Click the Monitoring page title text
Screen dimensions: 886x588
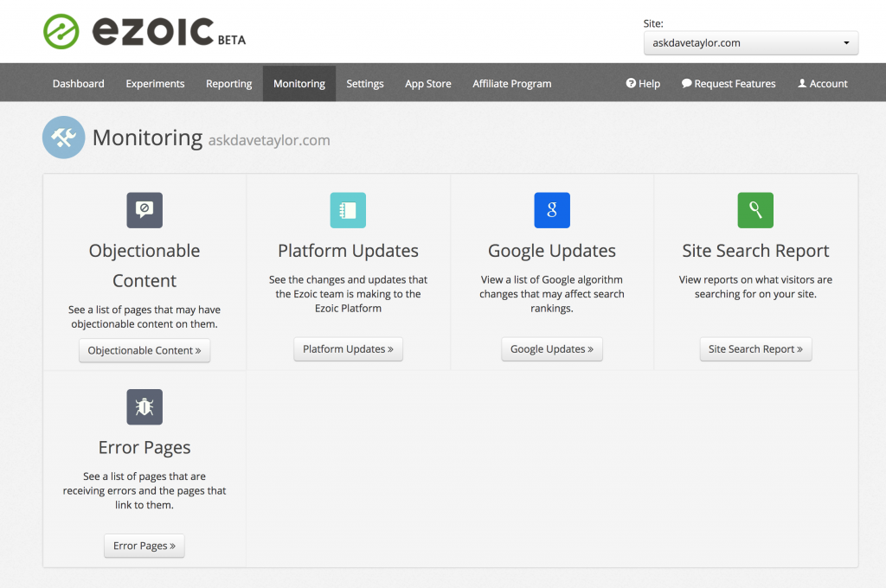tap(147, 137)
